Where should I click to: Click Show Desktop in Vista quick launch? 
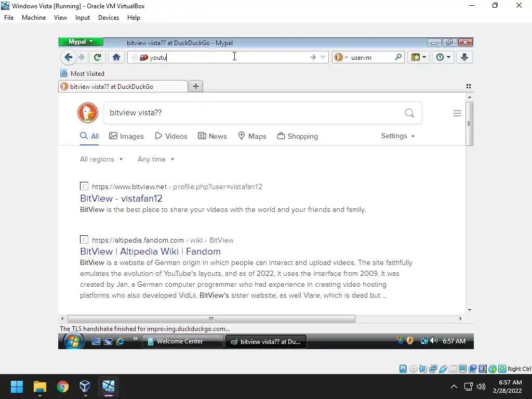(96, 342)
